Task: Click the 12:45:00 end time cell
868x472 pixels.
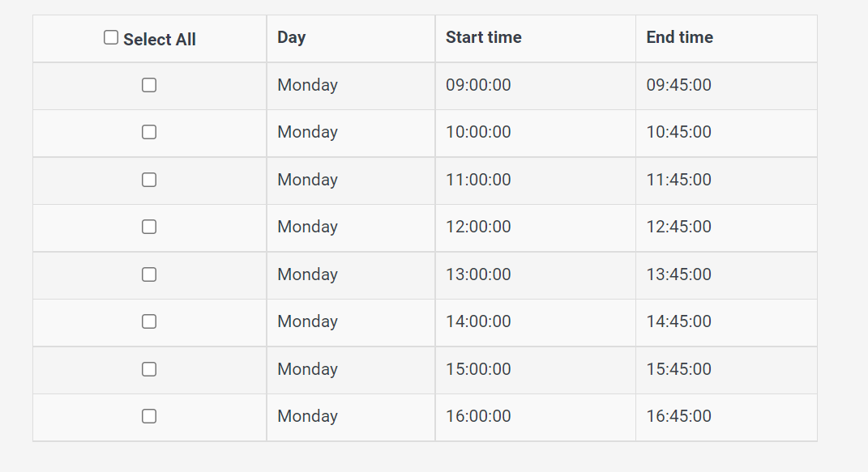Action: tap(678, 227)
